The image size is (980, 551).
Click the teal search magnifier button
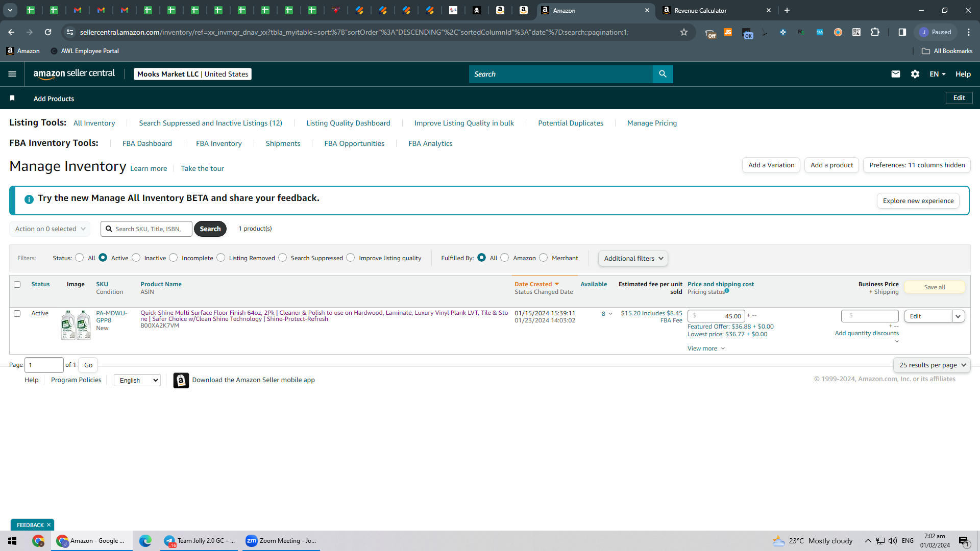663,74
